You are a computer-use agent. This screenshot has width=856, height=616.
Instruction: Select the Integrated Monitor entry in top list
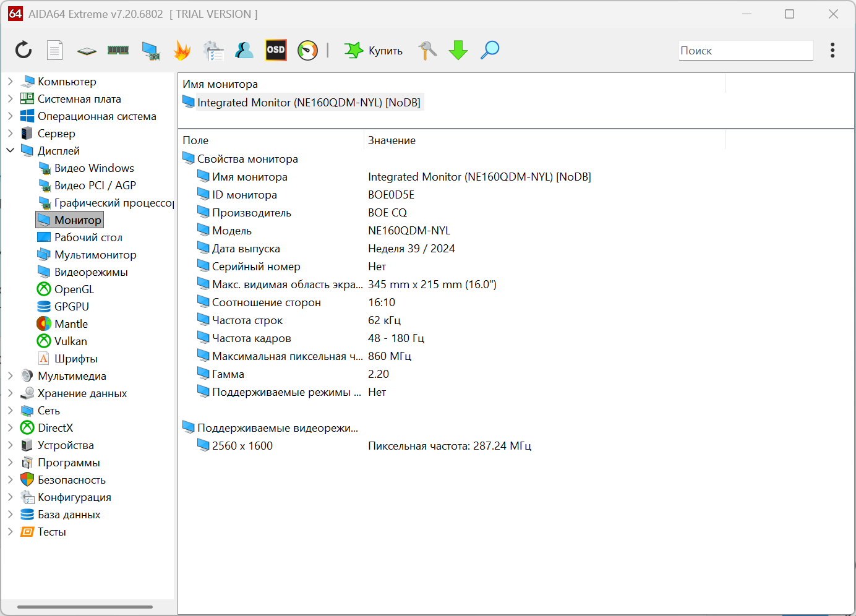302,102
